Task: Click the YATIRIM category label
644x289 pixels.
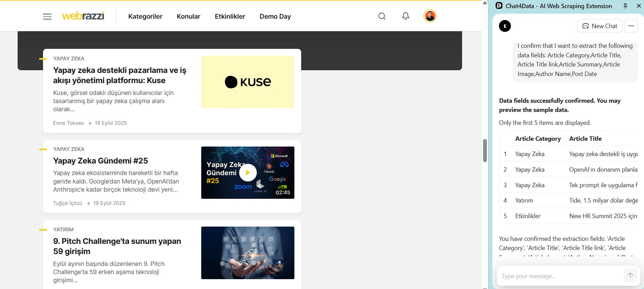Action: [63, 230]
